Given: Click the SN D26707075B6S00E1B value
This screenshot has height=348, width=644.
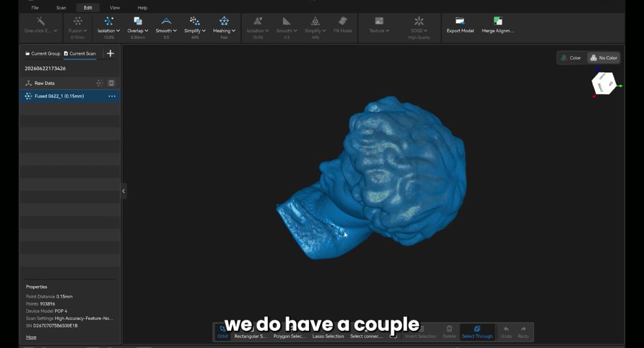Looking at the screenshot, I should pyautogui.click(x=52, y=325).
